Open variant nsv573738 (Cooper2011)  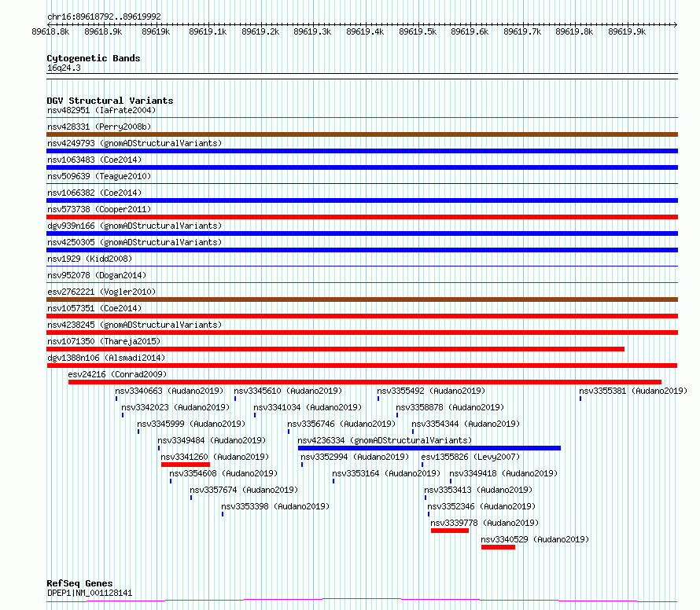pyautogui.click(x=99, y=209)
